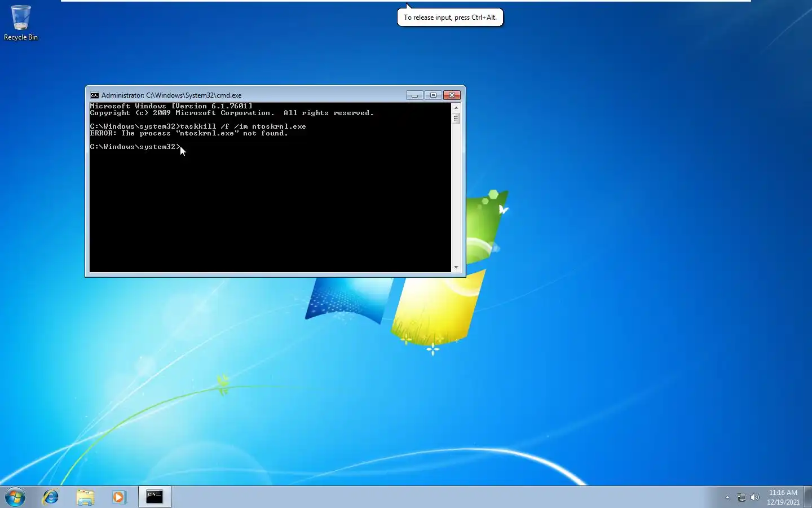
Task: Open the Start menu orb
Action: point(15,497)
